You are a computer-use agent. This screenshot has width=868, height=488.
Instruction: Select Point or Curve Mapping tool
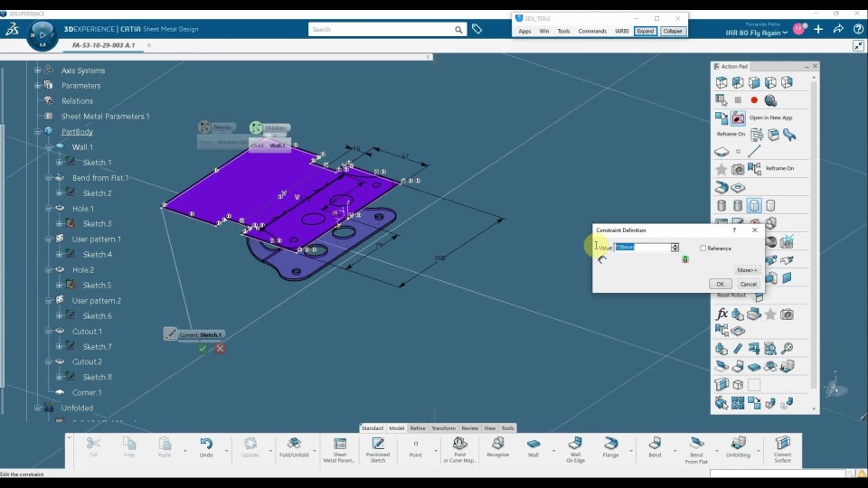pos(459,450)
